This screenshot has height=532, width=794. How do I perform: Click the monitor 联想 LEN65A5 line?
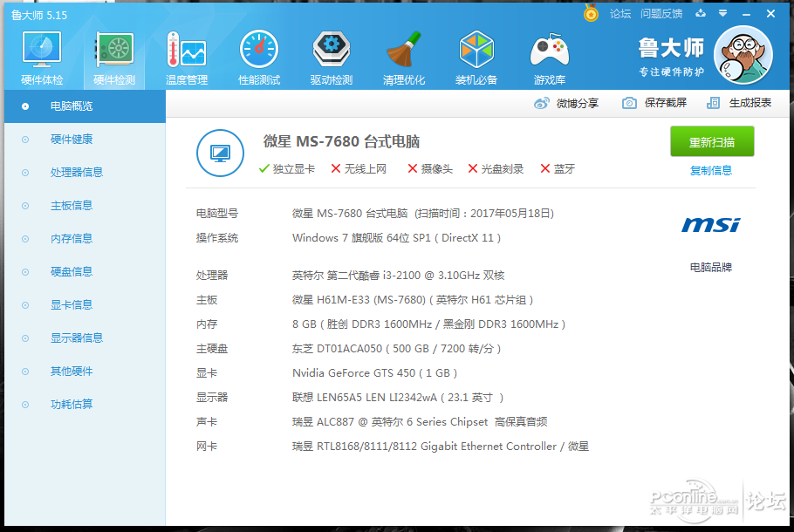pos(398,398)
